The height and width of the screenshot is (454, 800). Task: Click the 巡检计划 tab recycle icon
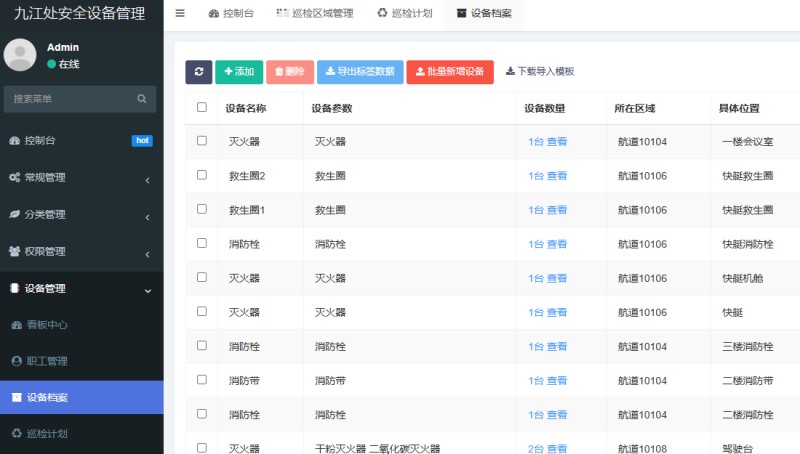(382, 13)
